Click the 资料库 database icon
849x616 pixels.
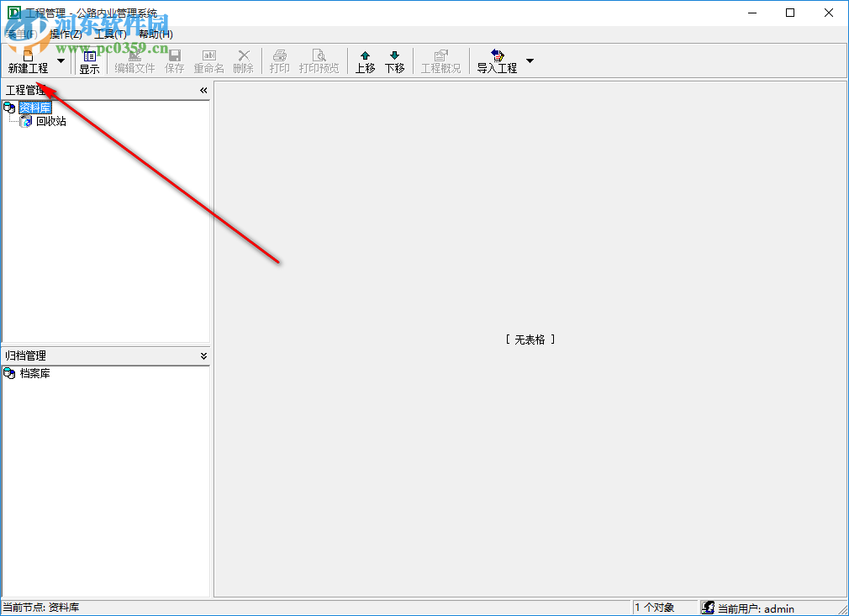pos(10,108)
